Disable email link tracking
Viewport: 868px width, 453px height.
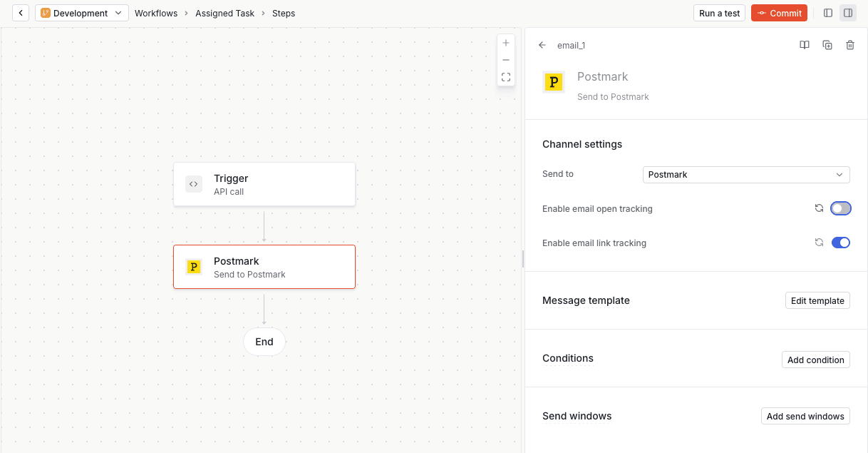840,242
